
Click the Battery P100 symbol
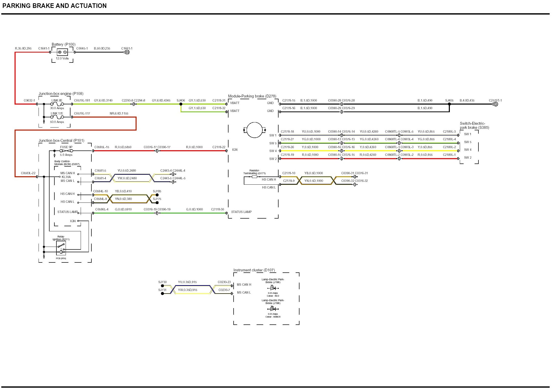[x=62, y=52]
